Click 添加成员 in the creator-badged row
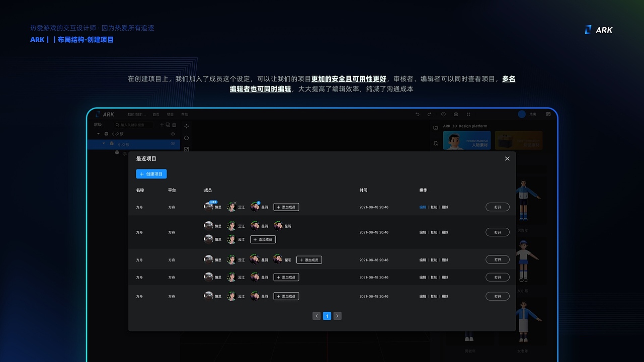This screenshot has height=362, width=644. coord(286,207)
